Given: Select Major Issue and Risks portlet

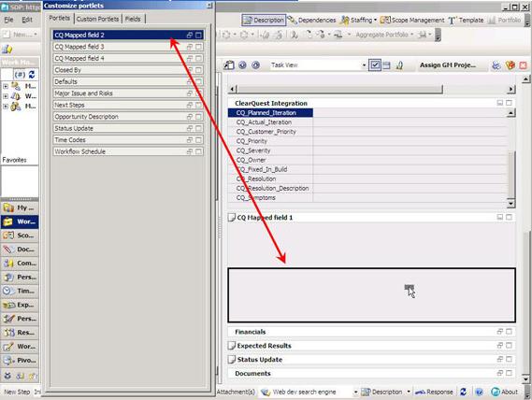Looking at the screenshot, I should click(x=129, y=93).
